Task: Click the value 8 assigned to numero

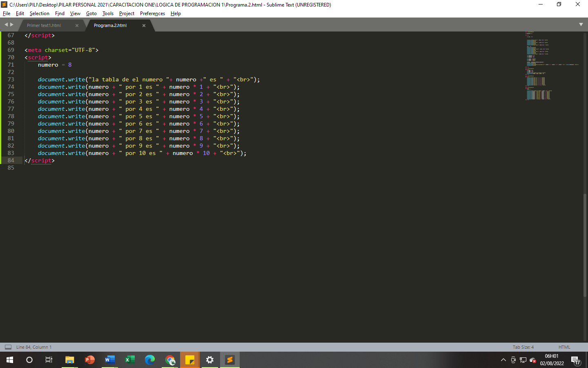Action: pos(70,65)
